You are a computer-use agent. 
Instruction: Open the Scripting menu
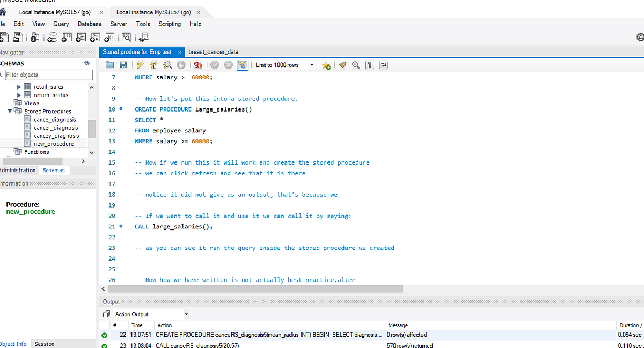(170, 24)
